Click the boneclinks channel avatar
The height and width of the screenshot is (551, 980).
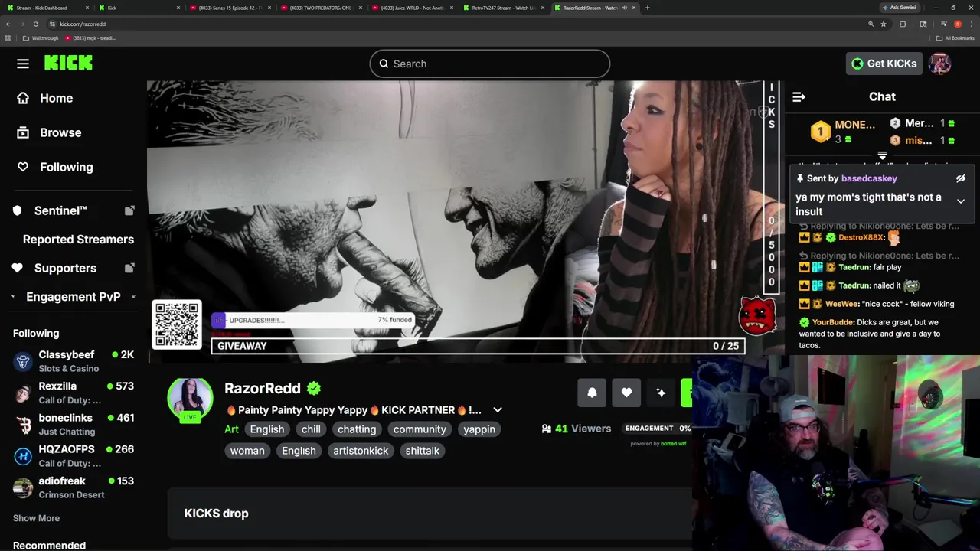pyautogui.click(x=24, y=425)
